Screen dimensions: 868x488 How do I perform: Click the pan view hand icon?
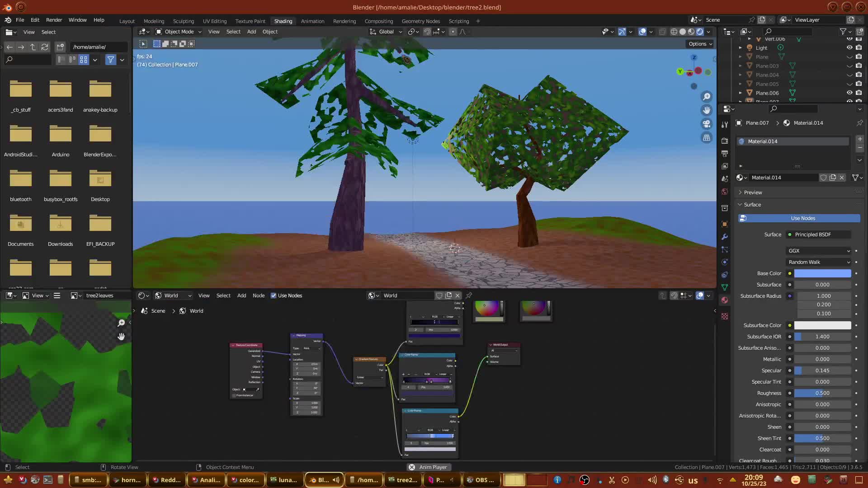706,110
